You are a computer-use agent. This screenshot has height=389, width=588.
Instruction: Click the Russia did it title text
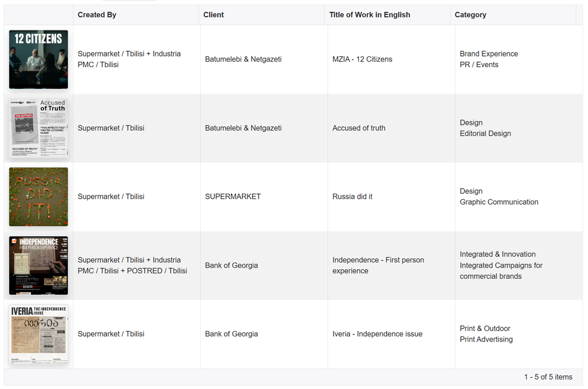352,197
